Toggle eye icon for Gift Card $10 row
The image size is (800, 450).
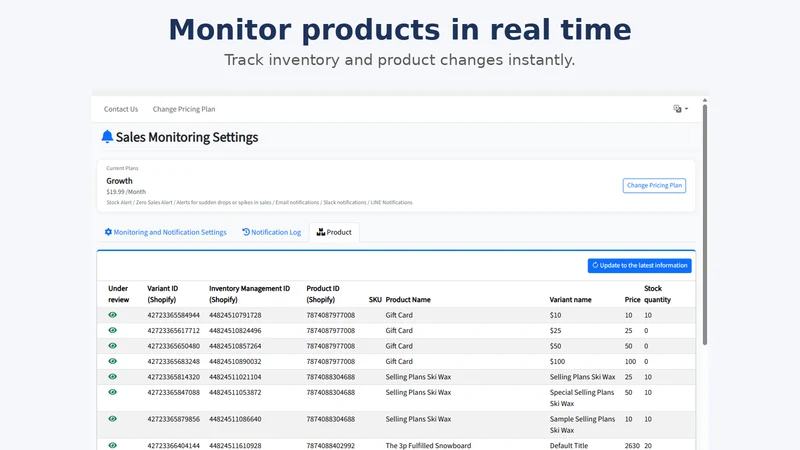(113, 315)
